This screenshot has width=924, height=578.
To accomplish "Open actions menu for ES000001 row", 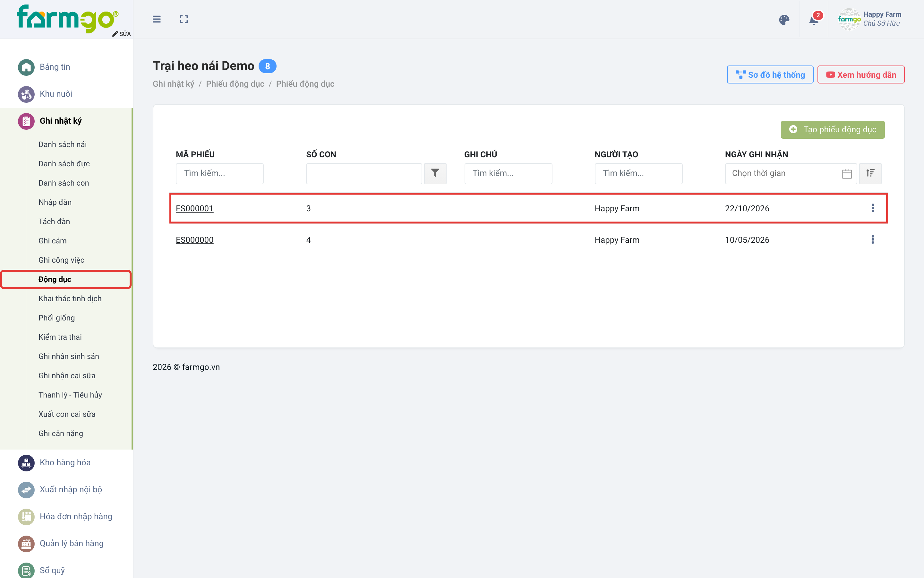I will (872, 208).
